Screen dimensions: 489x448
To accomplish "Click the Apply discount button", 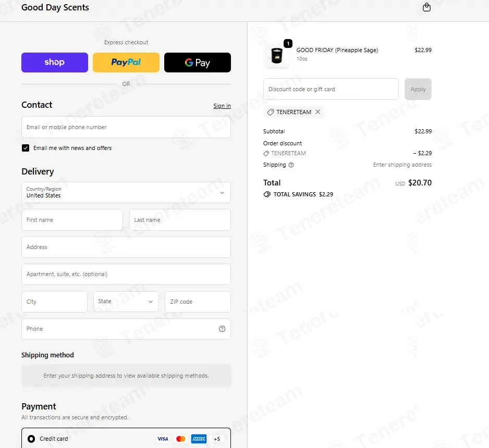I will [418, 89].
